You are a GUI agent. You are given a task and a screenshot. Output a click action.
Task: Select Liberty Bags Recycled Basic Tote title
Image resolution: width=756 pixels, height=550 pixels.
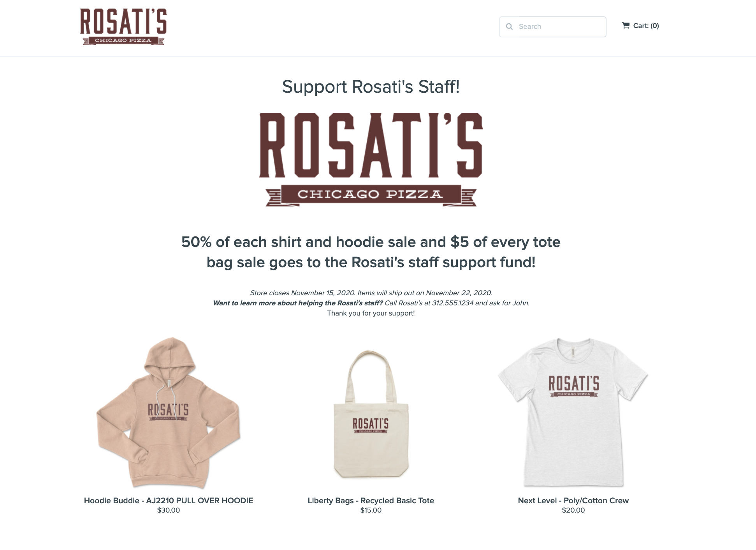[371, 501]
